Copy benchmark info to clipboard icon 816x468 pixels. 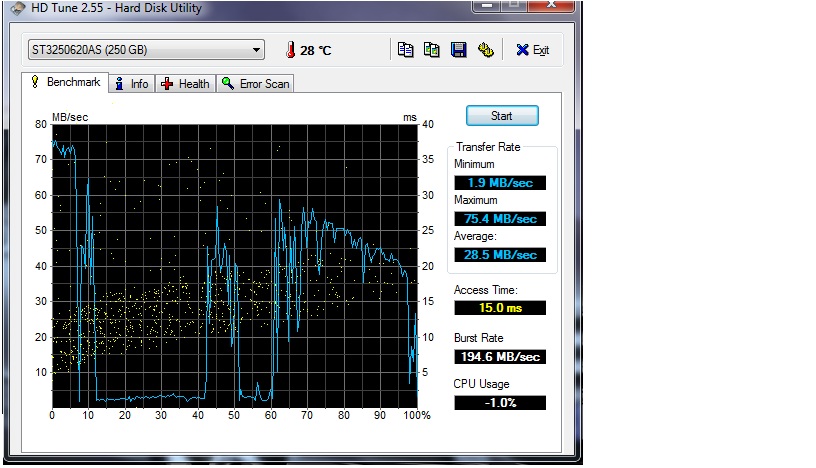[405, 50]
